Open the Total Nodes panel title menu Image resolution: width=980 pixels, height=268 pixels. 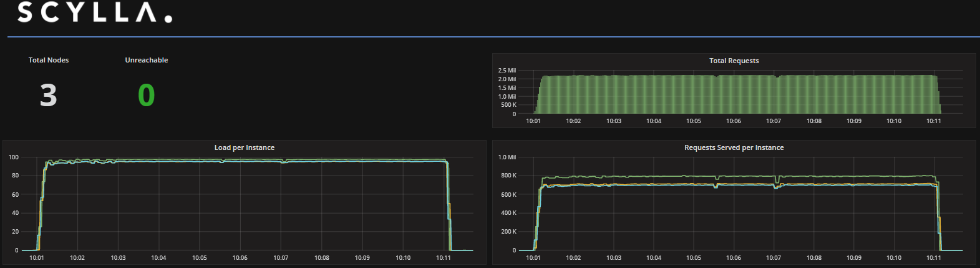pos(49,60)
